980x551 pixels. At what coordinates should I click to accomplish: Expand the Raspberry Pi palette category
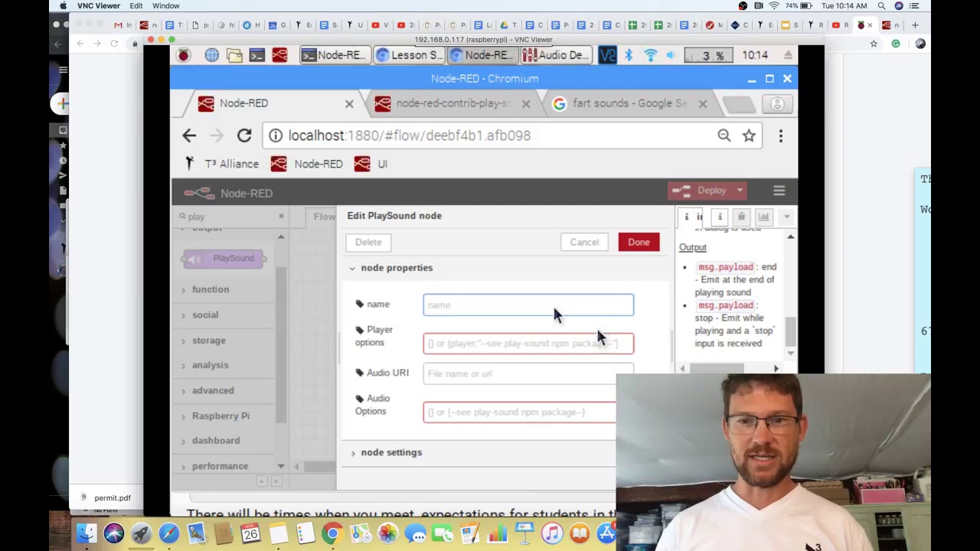220,416
